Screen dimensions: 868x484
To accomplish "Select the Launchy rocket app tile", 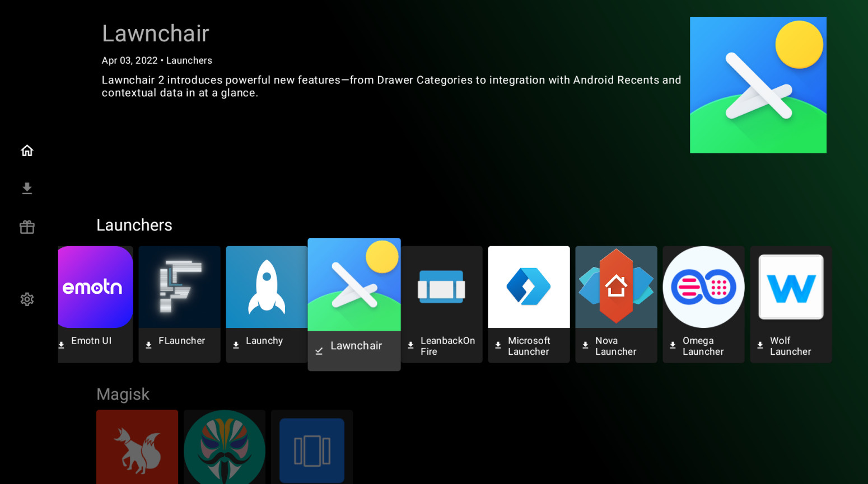I will click(267, 304).
